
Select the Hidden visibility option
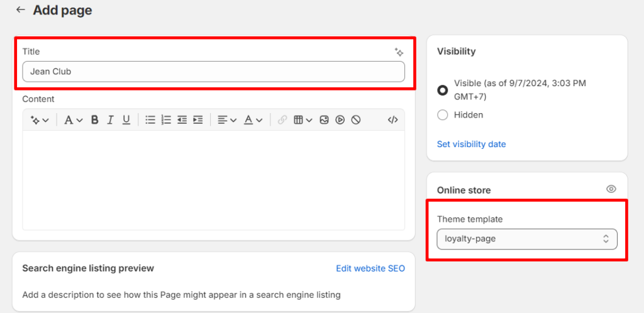coord(442,115)
